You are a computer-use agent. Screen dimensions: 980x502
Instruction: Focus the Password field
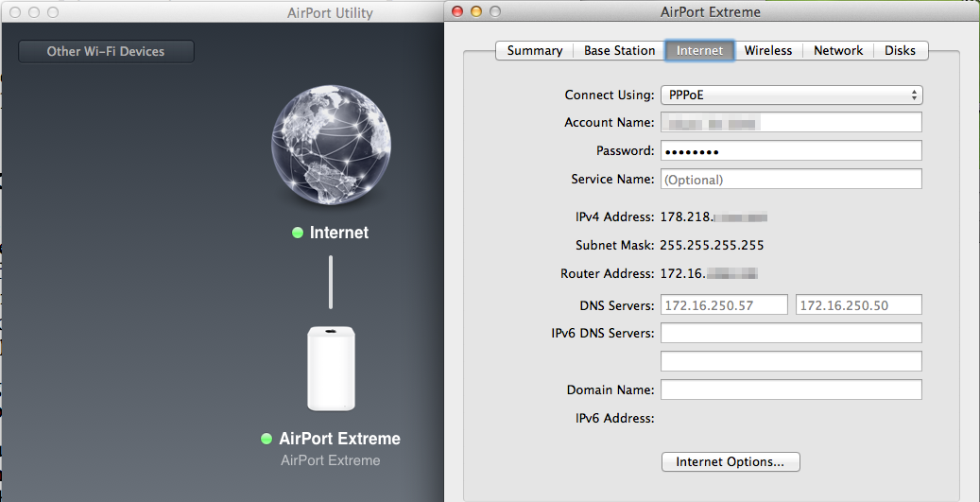click(x=791, y=150)
